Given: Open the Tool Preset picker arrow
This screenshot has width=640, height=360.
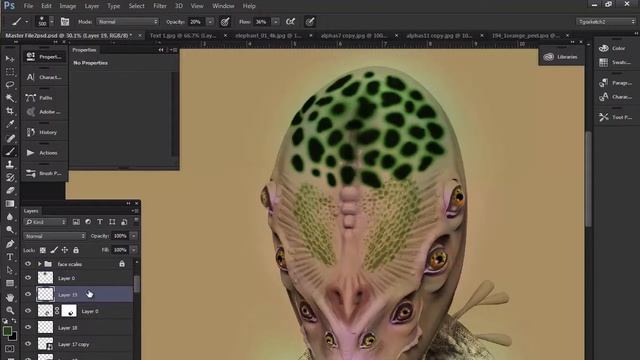Looking at the screenshot, I should [27, 22].
